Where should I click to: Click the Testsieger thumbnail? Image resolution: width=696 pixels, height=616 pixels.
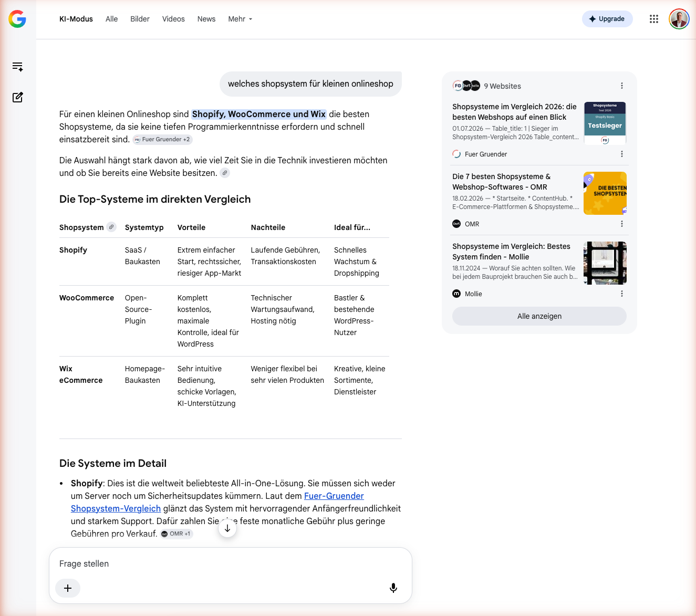605,123
